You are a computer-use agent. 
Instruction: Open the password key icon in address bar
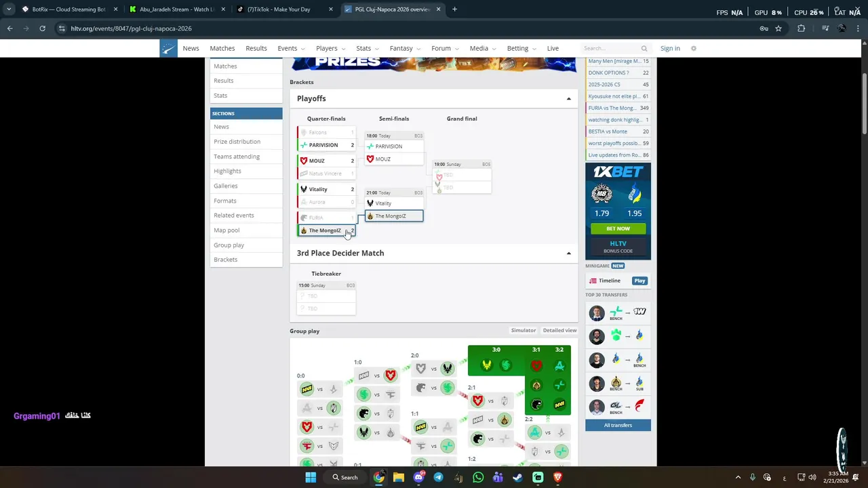[764, 28]
